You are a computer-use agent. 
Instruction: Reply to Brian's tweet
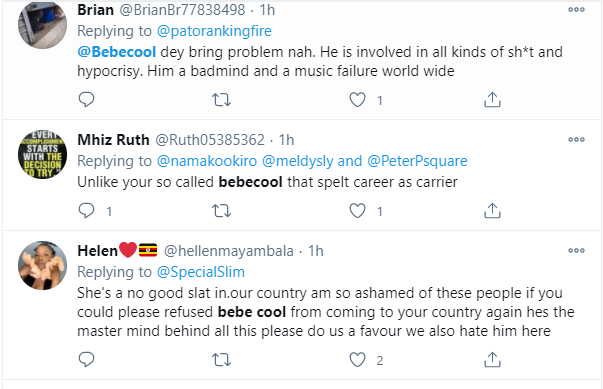pyautogui.click(x=86, y=100)
